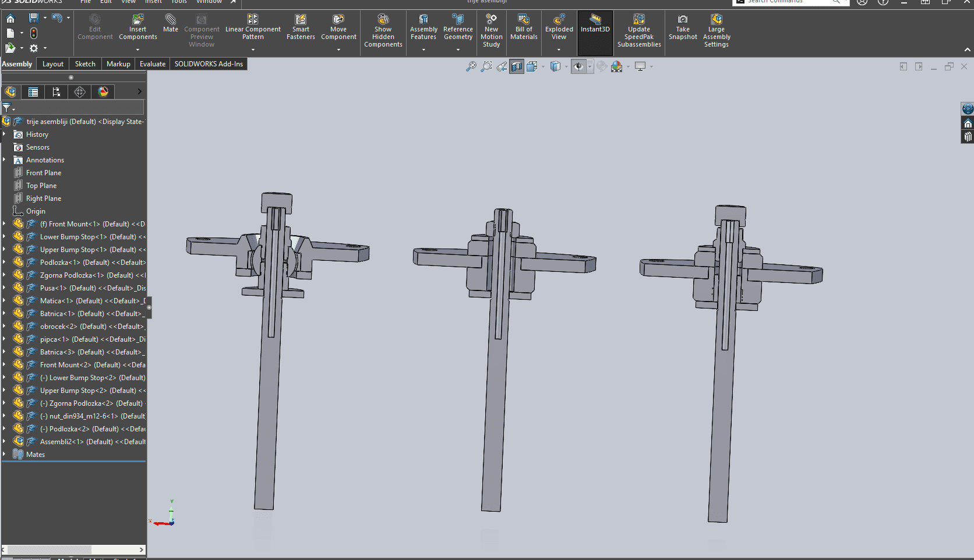Select the Mate tool
Viewport: 974px width, 560px height.
click(x=171, y=23)
